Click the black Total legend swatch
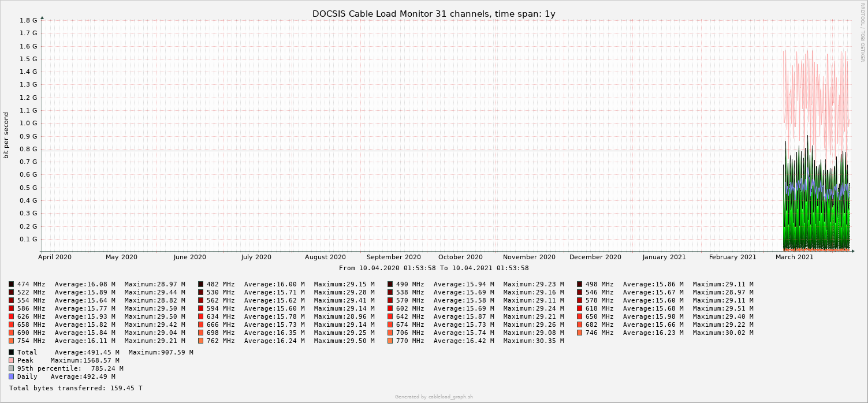868x403 pixels. point(12,352)
